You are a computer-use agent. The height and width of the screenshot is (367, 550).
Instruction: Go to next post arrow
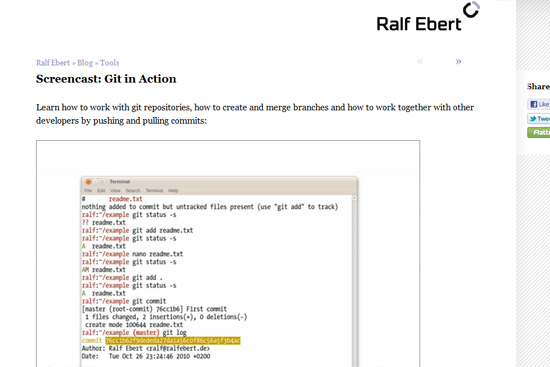(458, 62)
